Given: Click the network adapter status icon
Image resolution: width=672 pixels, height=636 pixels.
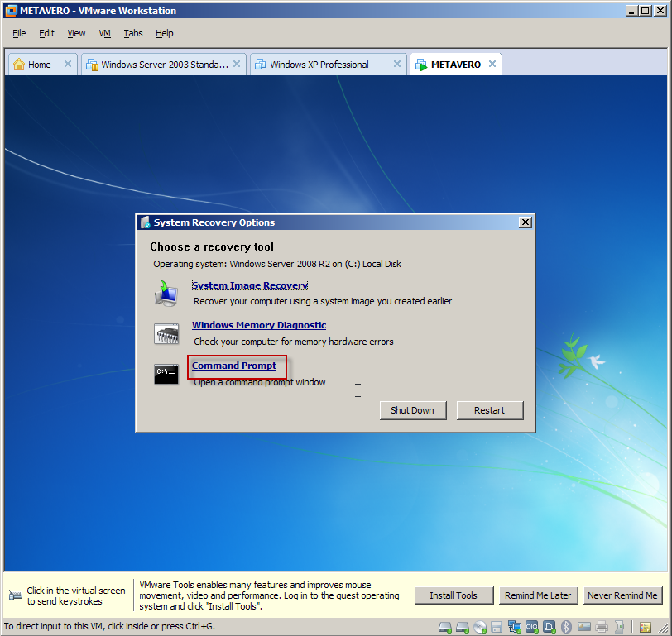Looking at the screenshot, I should coord(515,627).
